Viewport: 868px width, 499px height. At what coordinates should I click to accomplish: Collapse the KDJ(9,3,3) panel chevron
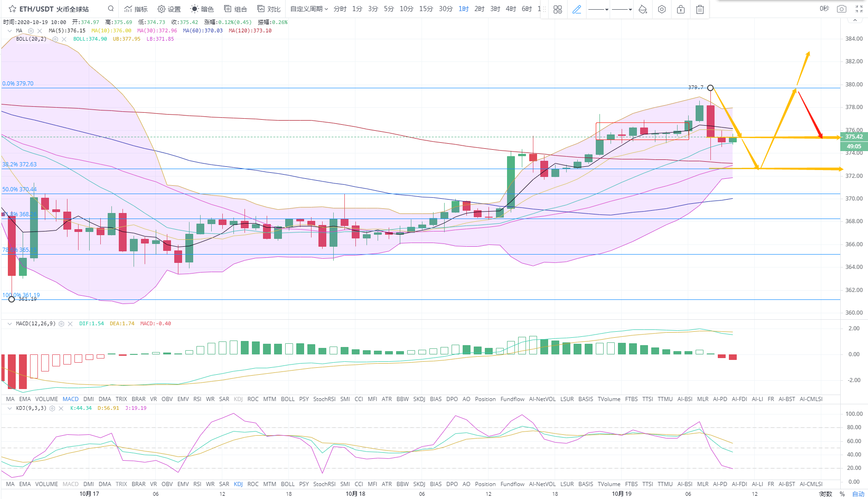tap(9, 408)
